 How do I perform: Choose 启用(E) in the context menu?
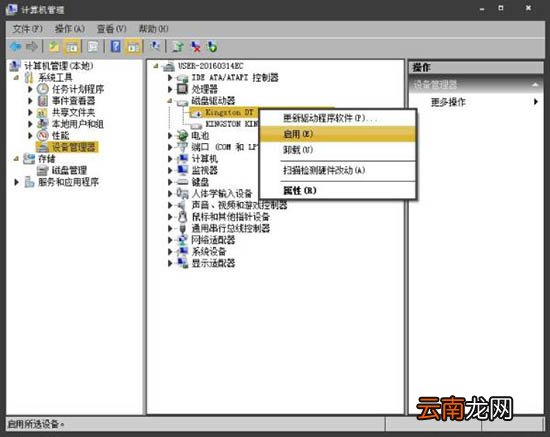pos(337,134)
